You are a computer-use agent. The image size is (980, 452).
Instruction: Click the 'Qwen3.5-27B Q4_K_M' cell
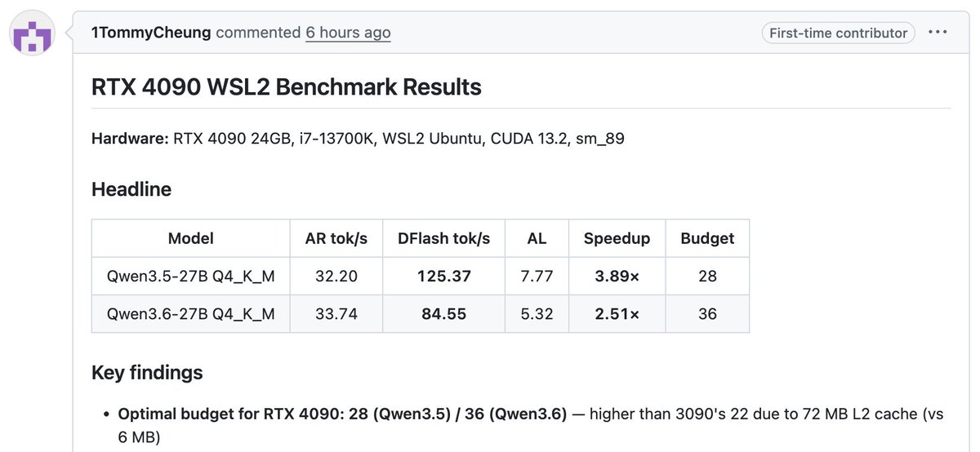point(191,276)
